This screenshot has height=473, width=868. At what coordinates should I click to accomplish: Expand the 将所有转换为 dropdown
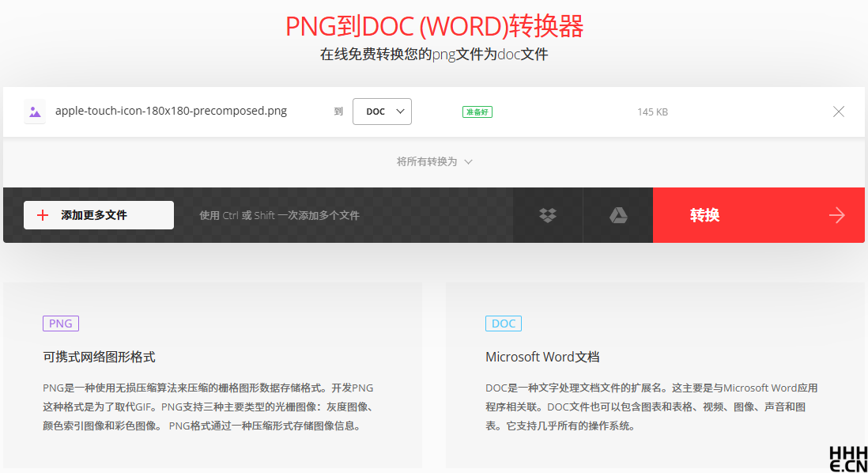pos(434,161)
